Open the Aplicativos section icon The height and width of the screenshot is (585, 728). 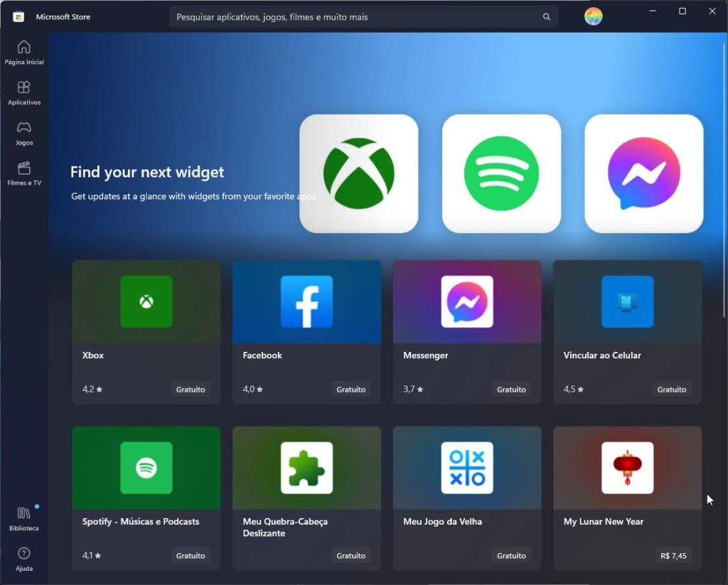pos(23,87)
